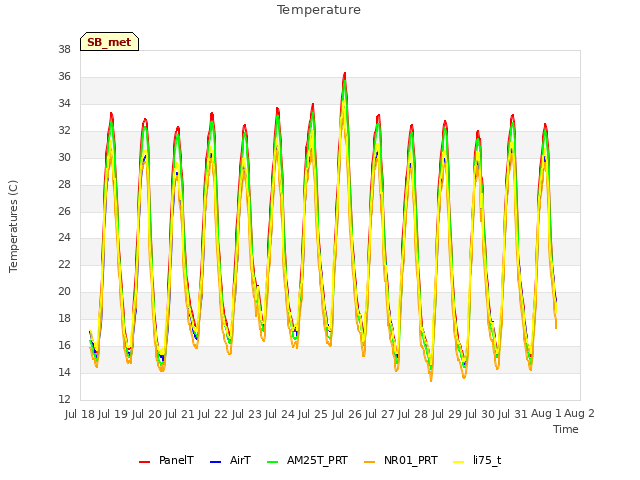Select the NR01_PRT legend label
Image resolution: width=640 pixels, height=480 pixels.
coord(410,460)
